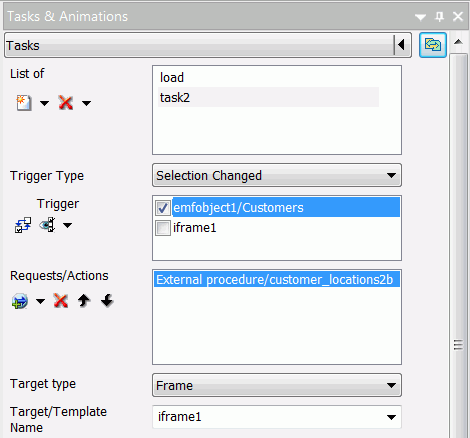Open dropdown arrow next to new task icon
Image resolution: width=470 pixels, height=438 pixels.
[44, 103]
